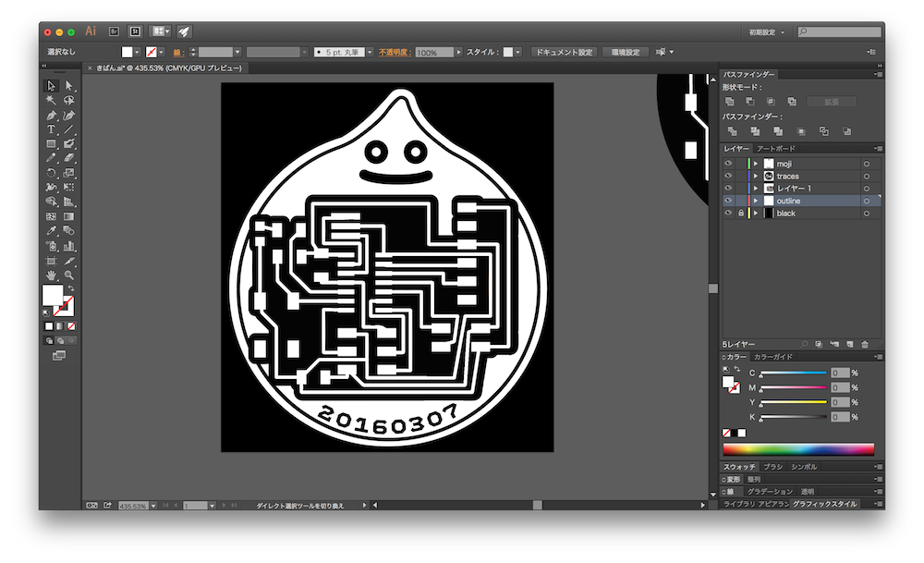Open the arrange documents dropdown
Image resolution: width=924 pixels, height=563 pixels.
coord(160,31)
